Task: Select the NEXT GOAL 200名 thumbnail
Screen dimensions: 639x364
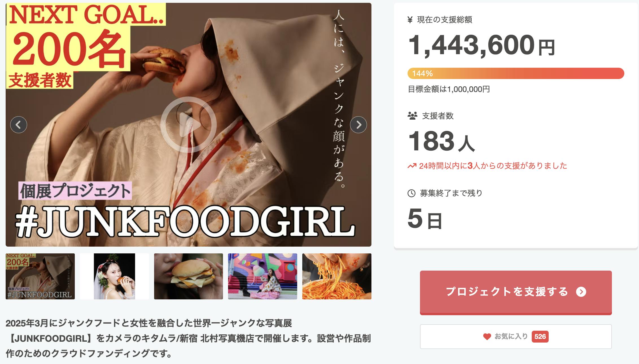Action: click(40, 276)
